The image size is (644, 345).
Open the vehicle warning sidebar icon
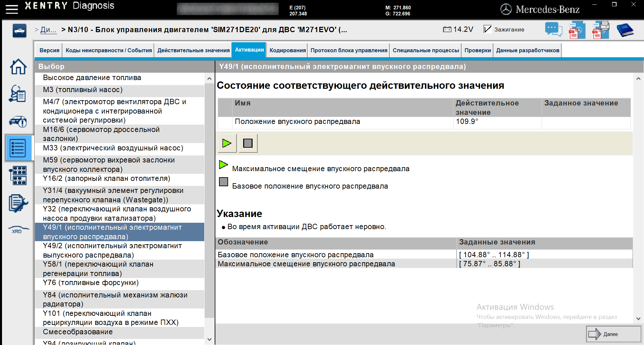(x=18, y=121)
